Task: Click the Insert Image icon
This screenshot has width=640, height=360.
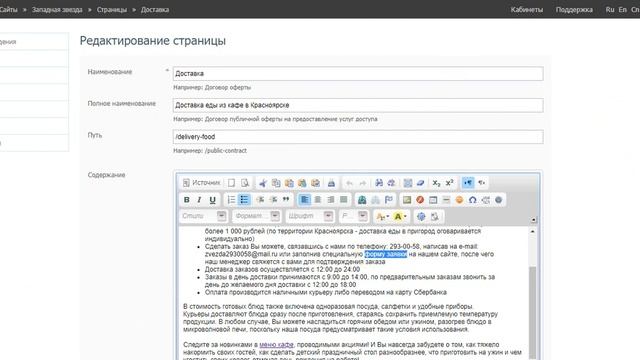Action: coord(407,200)
